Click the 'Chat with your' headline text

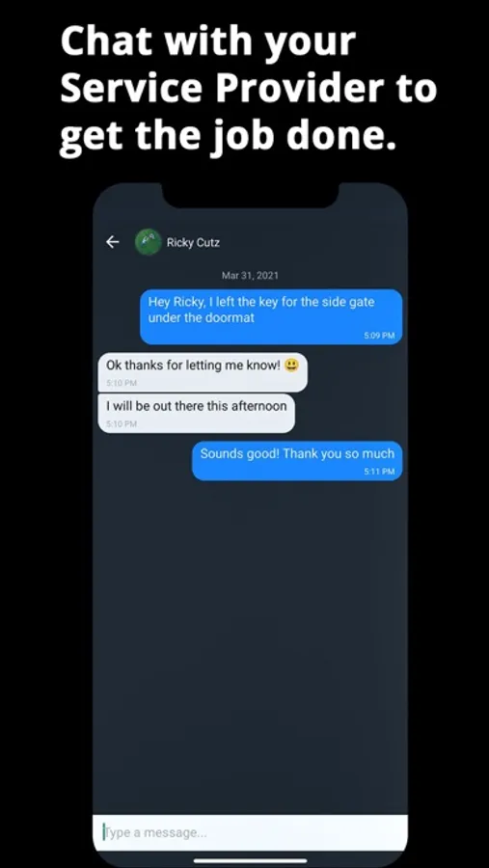point(207,43)
